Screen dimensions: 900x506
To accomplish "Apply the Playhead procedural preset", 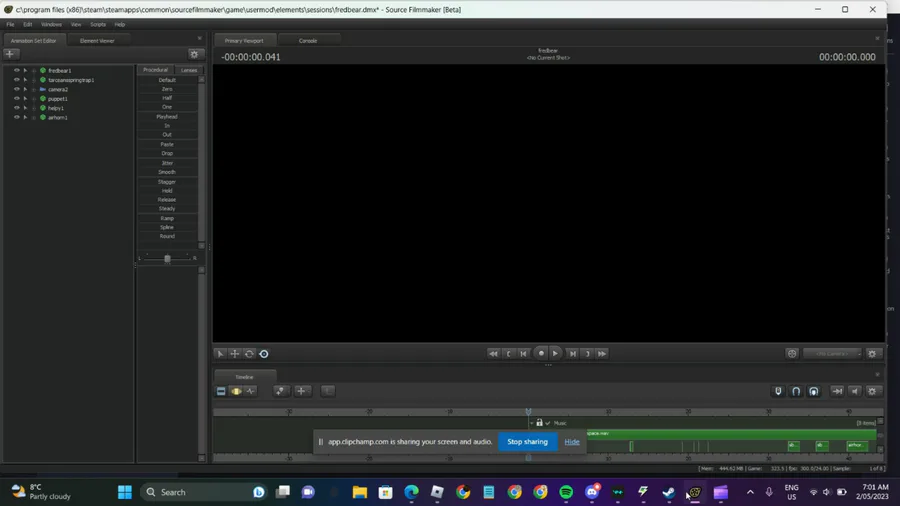I will 167,116.
